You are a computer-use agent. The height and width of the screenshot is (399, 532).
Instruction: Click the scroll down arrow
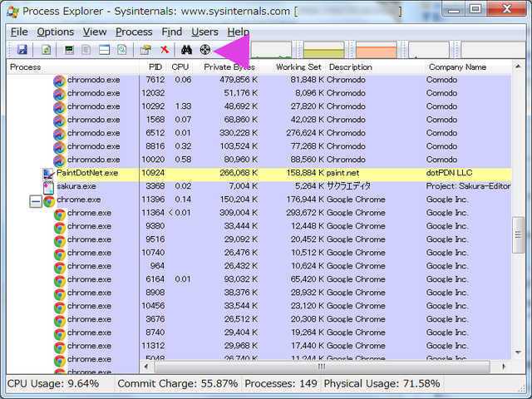point(518,352)
